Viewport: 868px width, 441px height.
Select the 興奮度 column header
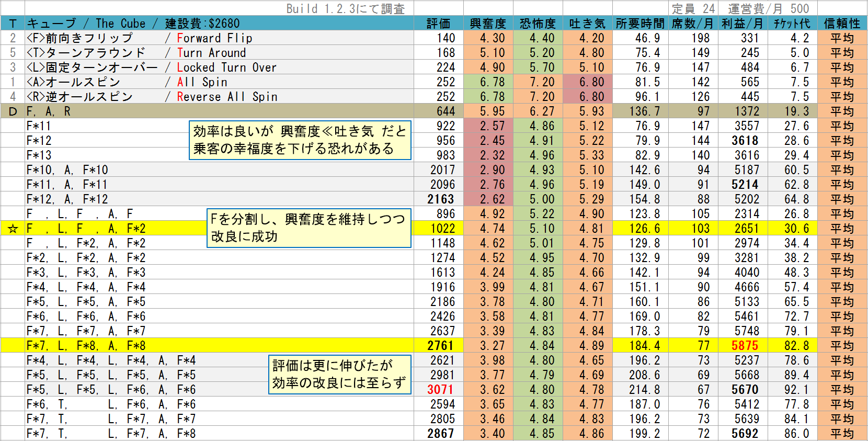pyautogui.click(x=488, y=24)
